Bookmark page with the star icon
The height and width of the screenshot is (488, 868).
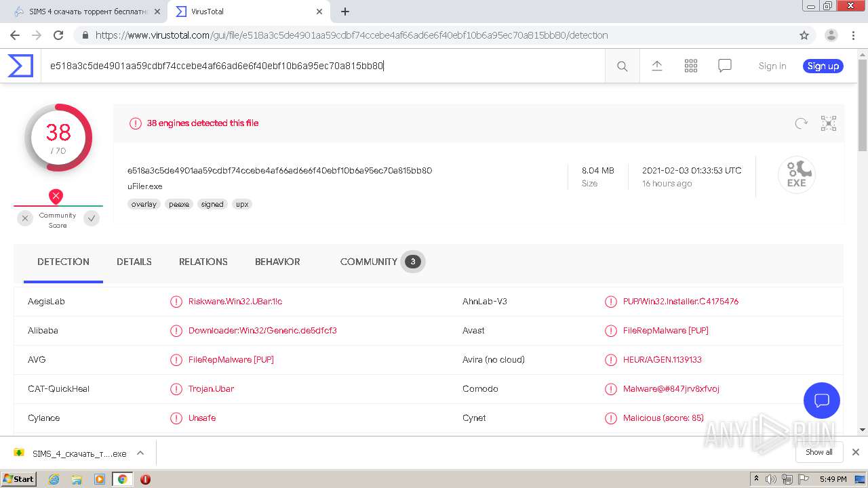[x=804, y=35]
